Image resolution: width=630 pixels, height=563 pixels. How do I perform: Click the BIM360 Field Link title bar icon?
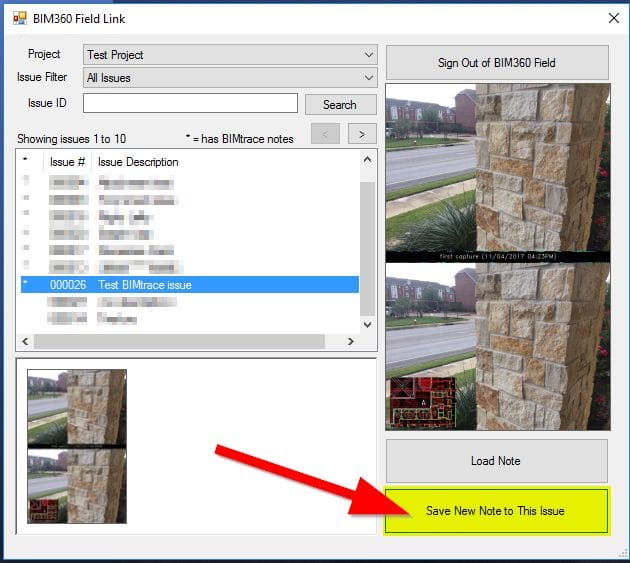(20, 18)
